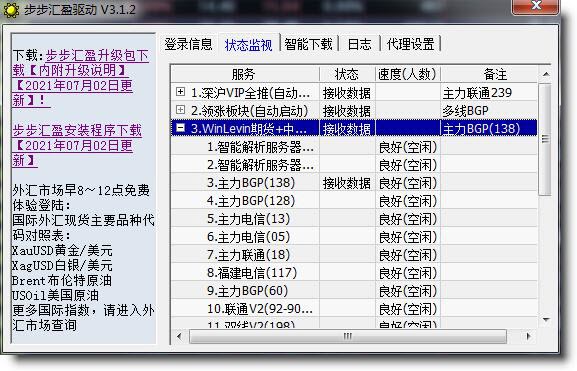Click the horizontal scrollbar left arrow
Image resolution: width=577 pixels, height=371 pixels.
coord(179,336)
